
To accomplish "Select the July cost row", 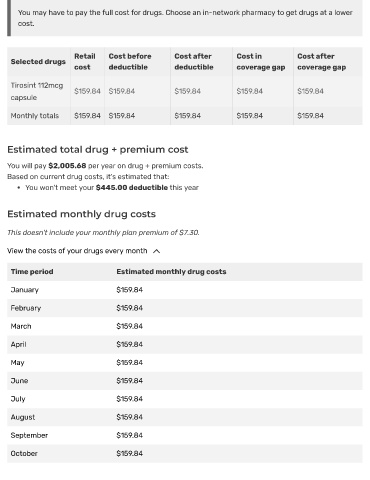I will (x=185, y=399).
